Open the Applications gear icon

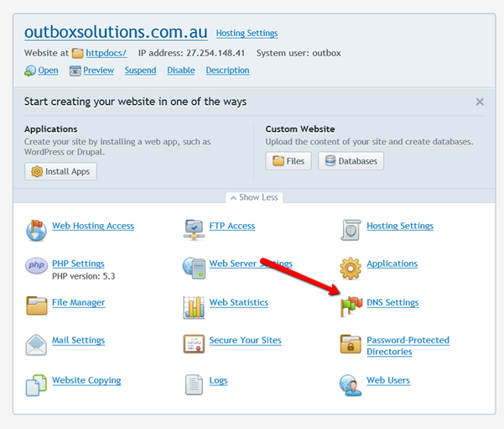pyautogui.click(x=351, y=268)
